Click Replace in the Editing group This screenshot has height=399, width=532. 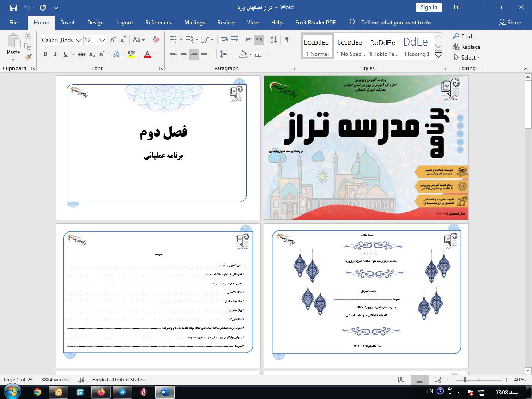466,47
